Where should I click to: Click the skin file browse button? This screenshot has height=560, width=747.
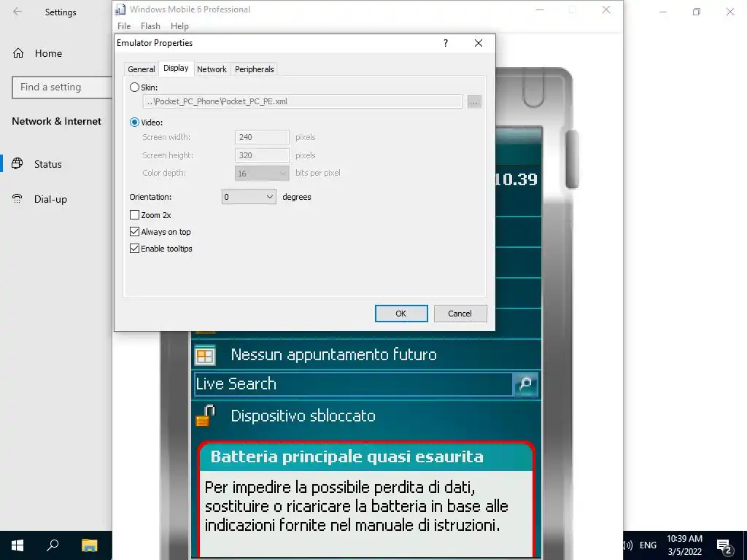click(x=474, y=101)
